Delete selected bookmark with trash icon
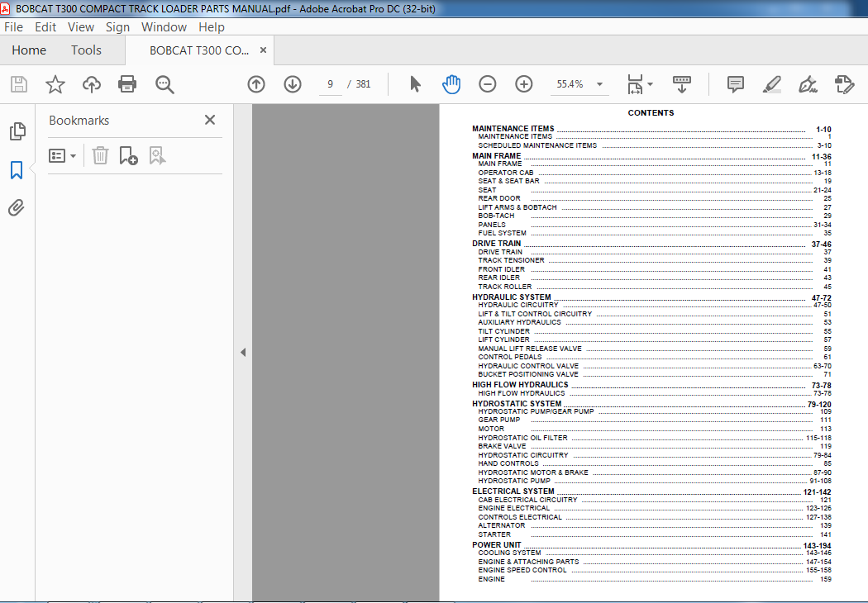868x603 pixels. tap(100, 156)
